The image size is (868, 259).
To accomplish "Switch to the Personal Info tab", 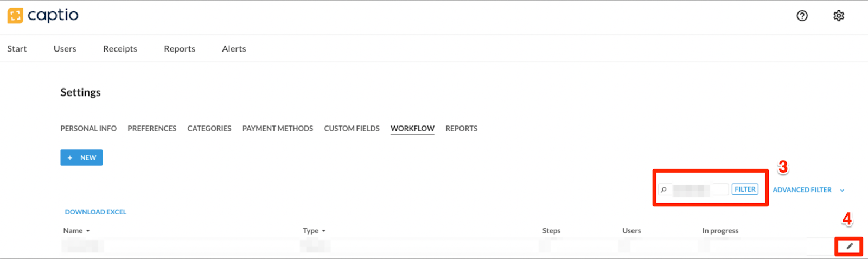I will pyautogui.click(x=88, y=129).
